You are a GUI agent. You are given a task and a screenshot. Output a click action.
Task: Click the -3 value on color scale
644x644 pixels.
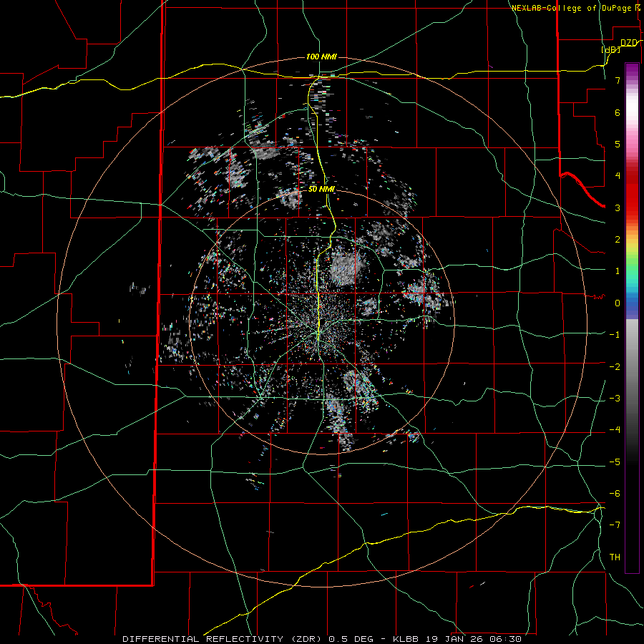pyautogui.click(x=615, y=399)
